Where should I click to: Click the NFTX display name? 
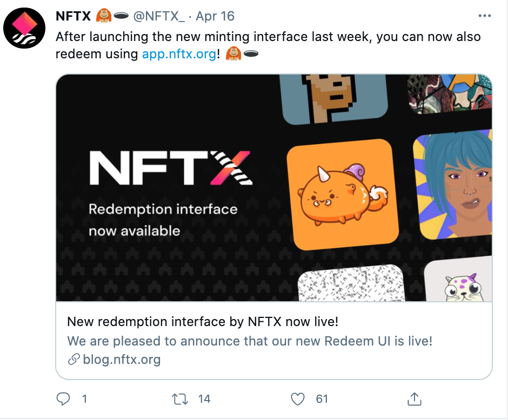(x=73, y=16)
